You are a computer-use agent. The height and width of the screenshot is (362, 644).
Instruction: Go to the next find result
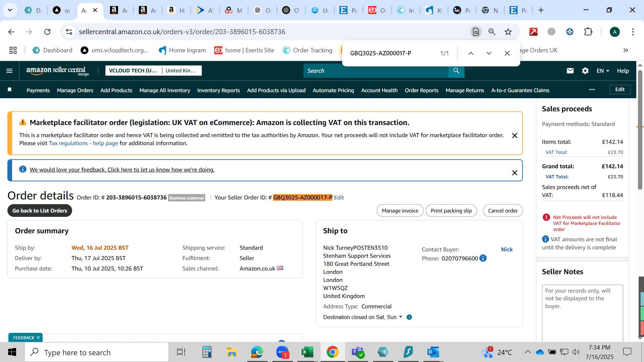[x=489, y=53]
